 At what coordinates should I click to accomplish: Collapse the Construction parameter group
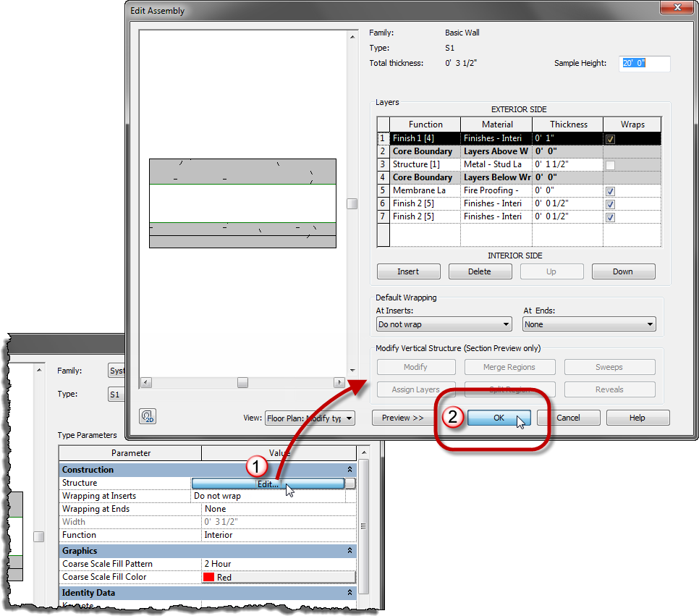pos(349,469)
